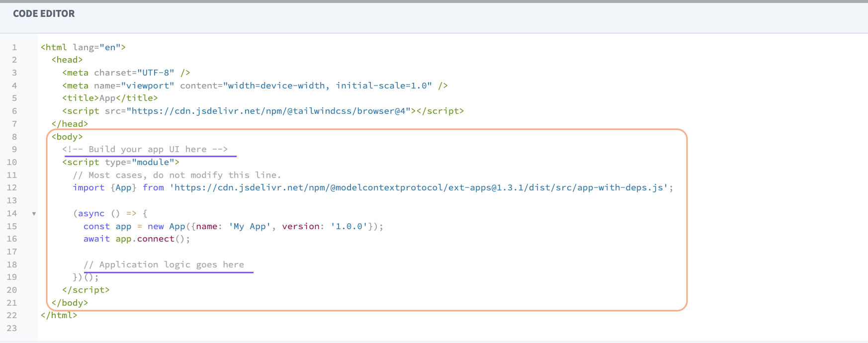Click line number 1 in gutter

(14, 47)
